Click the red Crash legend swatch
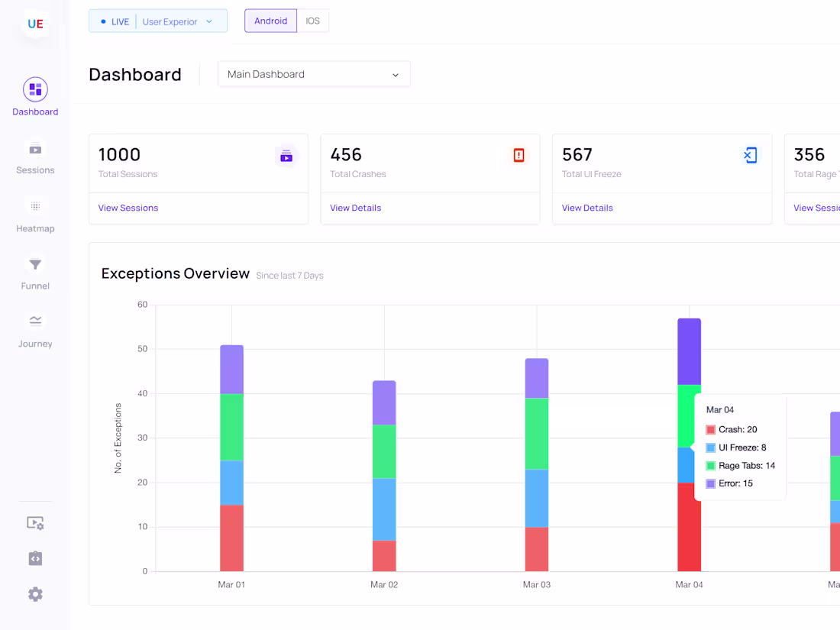 coord(711,430)
